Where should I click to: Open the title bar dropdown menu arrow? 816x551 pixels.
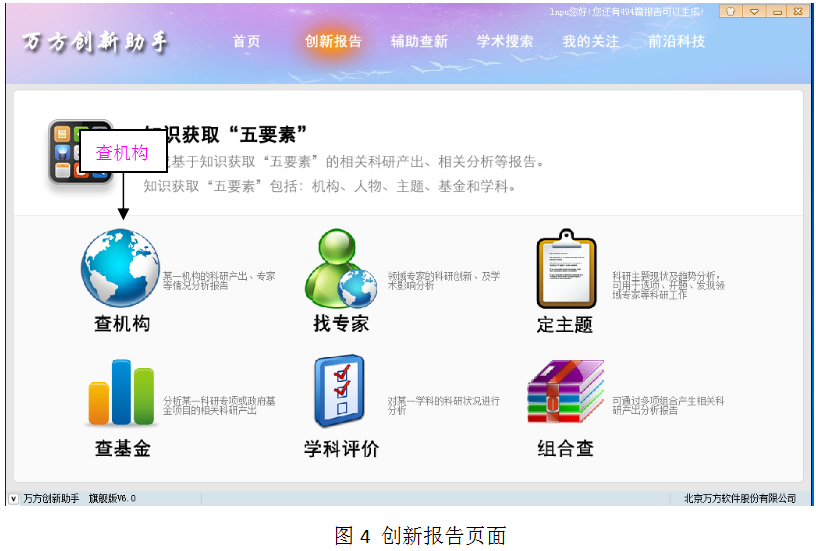coord(754,11)
